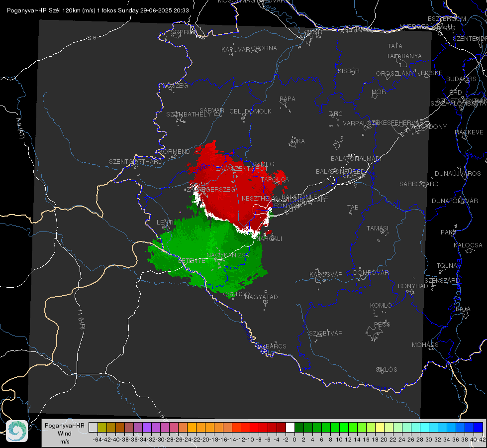Click the KAPUVÁR city label
This screenshot has height=448, width=487.
point(236,50)
